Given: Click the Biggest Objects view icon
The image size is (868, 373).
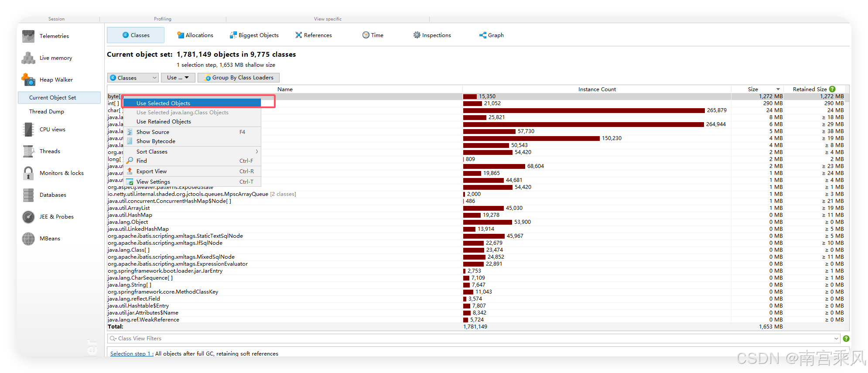Looking at the screenshot, I should (233, 35).
